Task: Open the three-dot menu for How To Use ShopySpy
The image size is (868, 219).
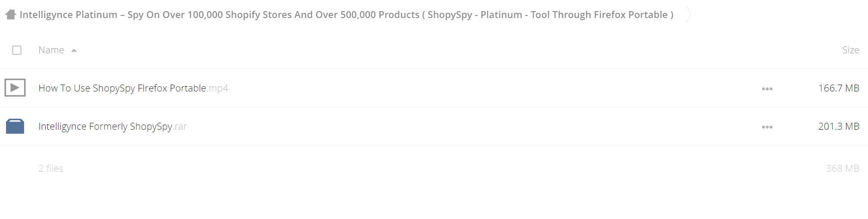Action: point(767,89)
